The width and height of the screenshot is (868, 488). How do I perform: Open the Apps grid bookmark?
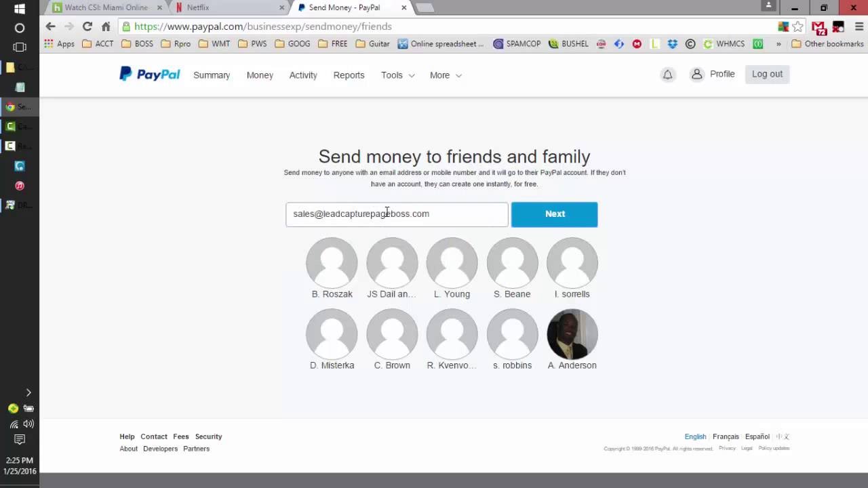click(x=59, y=43)
